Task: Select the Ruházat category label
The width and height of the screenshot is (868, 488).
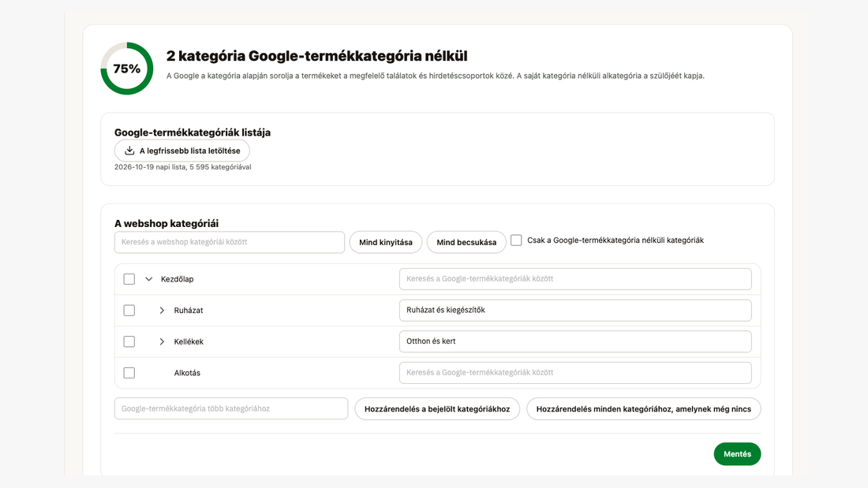Action: 189,311
